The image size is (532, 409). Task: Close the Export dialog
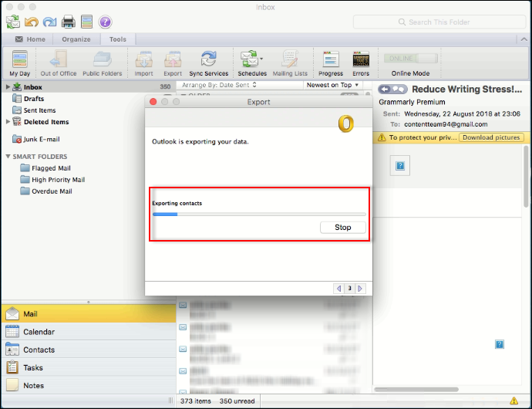(153, 102)
